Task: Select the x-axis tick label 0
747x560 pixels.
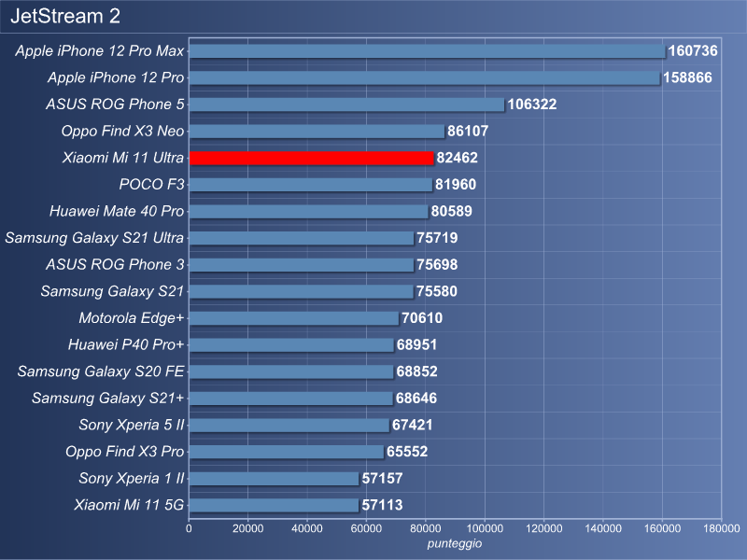Action: [x=190, y=528]
